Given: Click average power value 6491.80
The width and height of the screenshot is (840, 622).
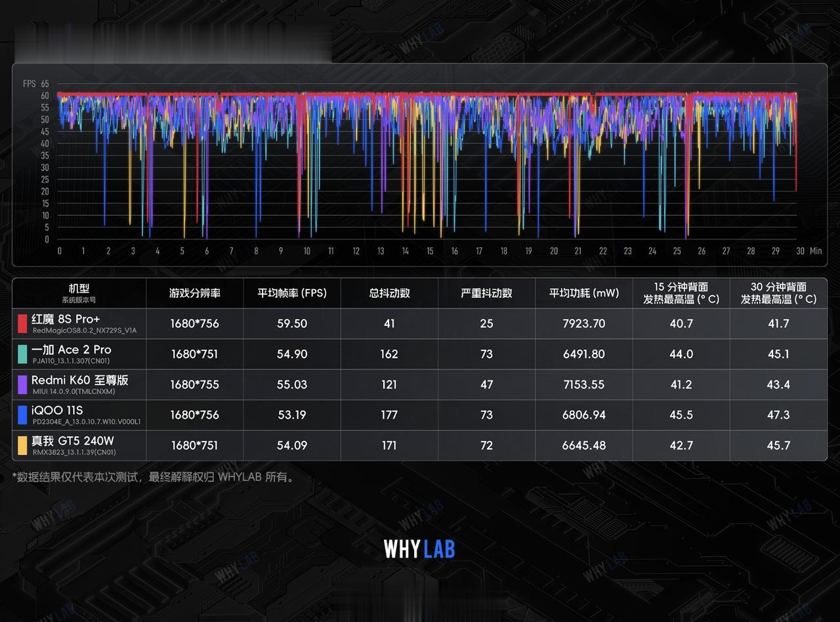Looking at the screenshot, I should pyautogui.click(x=584, y=354).
